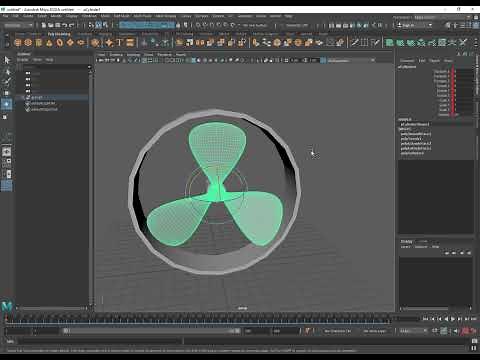Image resolution: width=480 pixels, height=360 pixels.
Task: Toggle Snap to Points
Action: pos(212,25)
